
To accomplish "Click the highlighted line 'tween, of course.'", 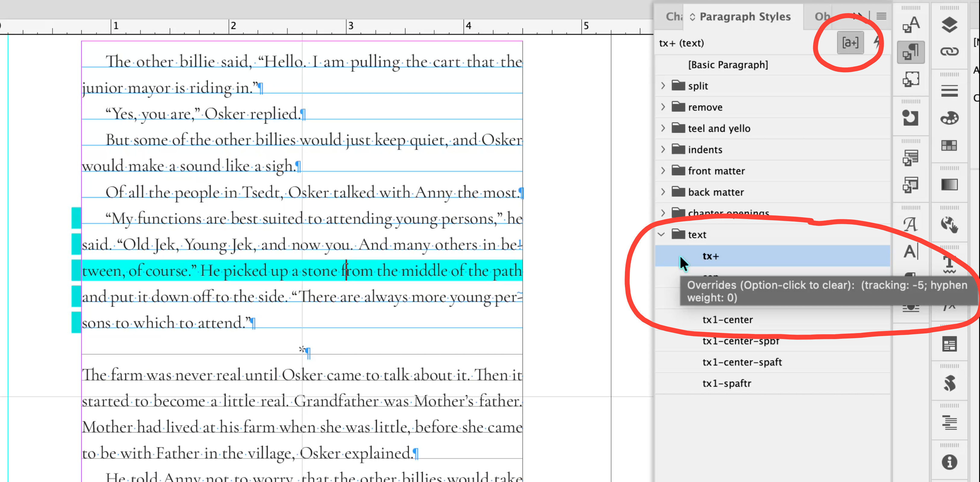I will [302, 271].
